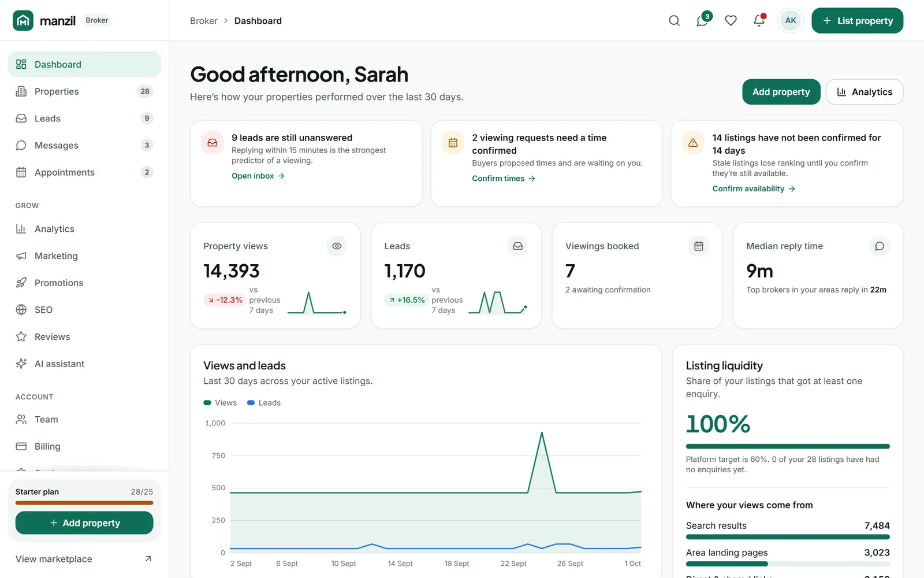This screenshot has height=578, width=924.
Task: Click the header Add property button
Action: pos(781,92)
